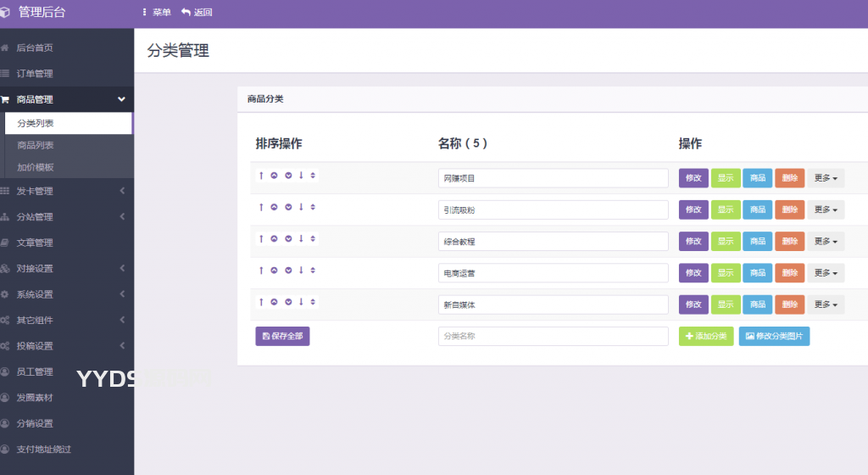
Task: Click the 分类名称 input field
Action: pos(554,337)
